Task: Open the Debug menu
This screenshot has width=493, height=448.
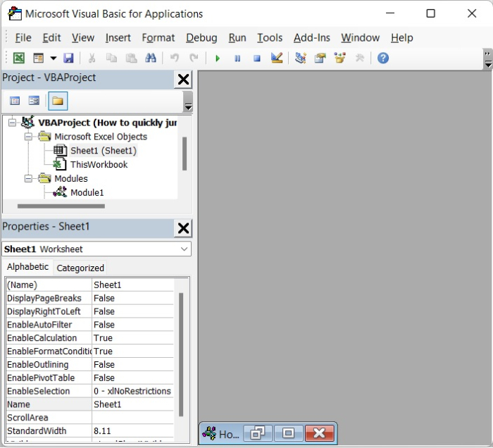Action: tap(201, 38)
